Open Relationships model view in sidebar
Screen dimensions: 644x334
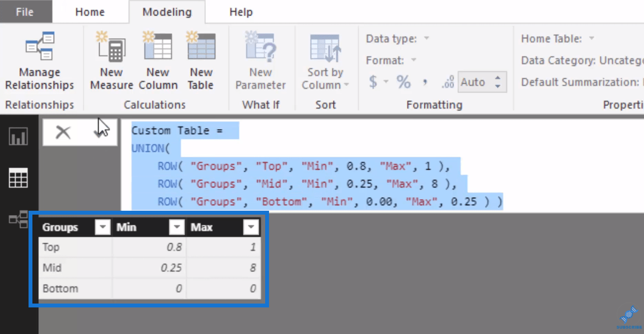coord(18,219)
